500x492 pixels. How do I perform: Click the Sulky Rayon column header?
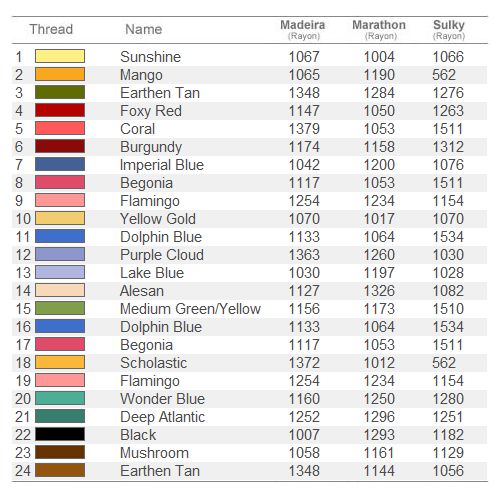[449, 30]
